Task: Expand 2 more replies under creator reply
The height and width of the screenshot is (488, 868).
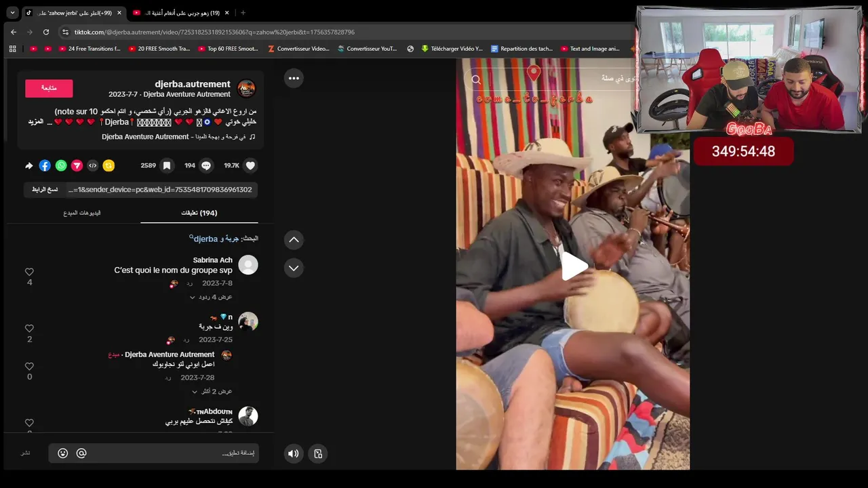Action: pos(212,391)
